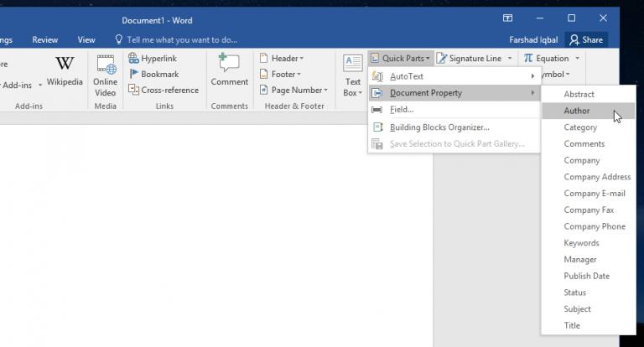Viewport: 644px width, 347px height.
Task: Click the Quick Parts button
Action: tap(400, 59)
